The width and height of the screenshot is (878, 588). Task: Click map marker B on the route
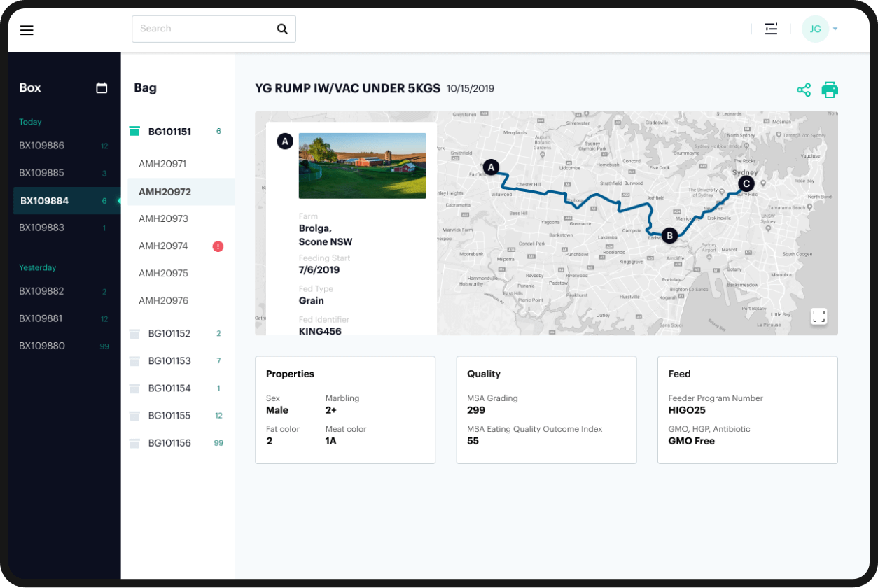tap(669, 235)
